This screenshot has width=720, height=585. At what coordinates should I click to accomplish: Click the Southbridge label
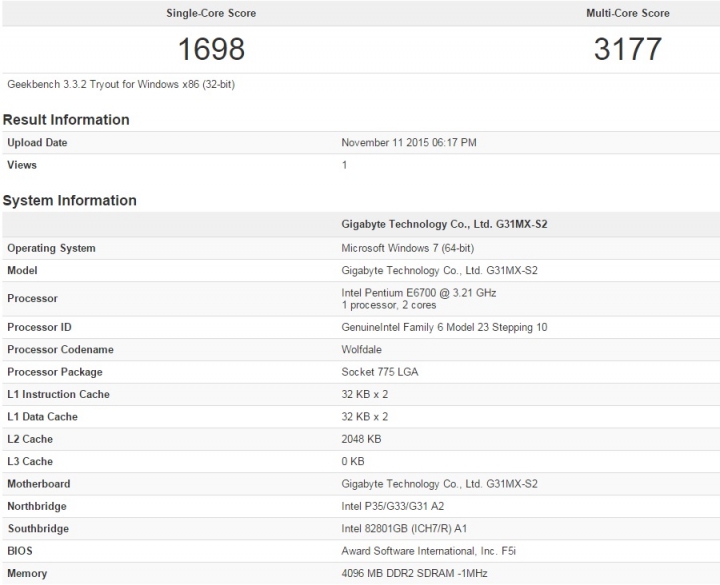click(x=38, y=529)
